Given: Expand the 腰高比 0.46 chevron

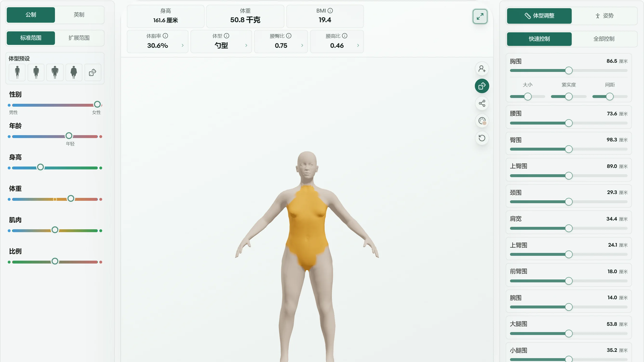Looking at the screenshot, I should tap(358, 45).
